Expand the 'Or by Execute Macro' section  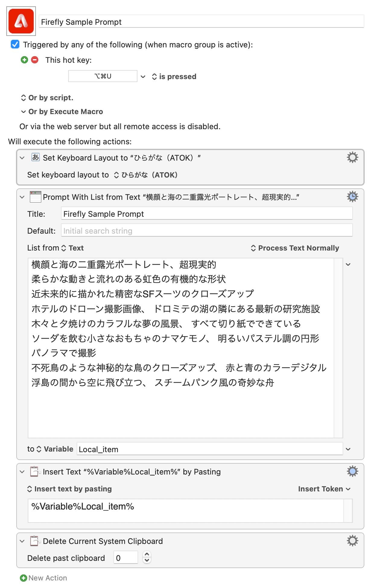pos(62,111)
